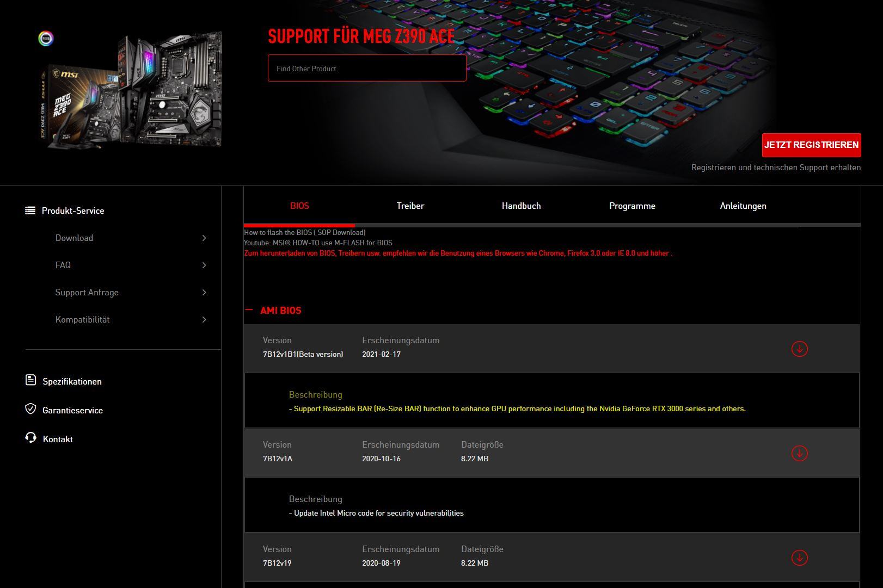This screenshot has width=883, height=588.
Task: Open the FAQ menu item
Action: click(63, 265)
